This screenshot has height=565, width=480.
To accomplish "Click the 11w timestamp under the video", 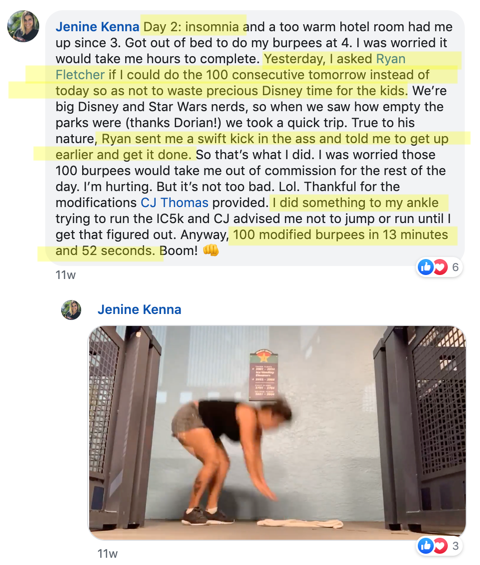I will 107,553.
